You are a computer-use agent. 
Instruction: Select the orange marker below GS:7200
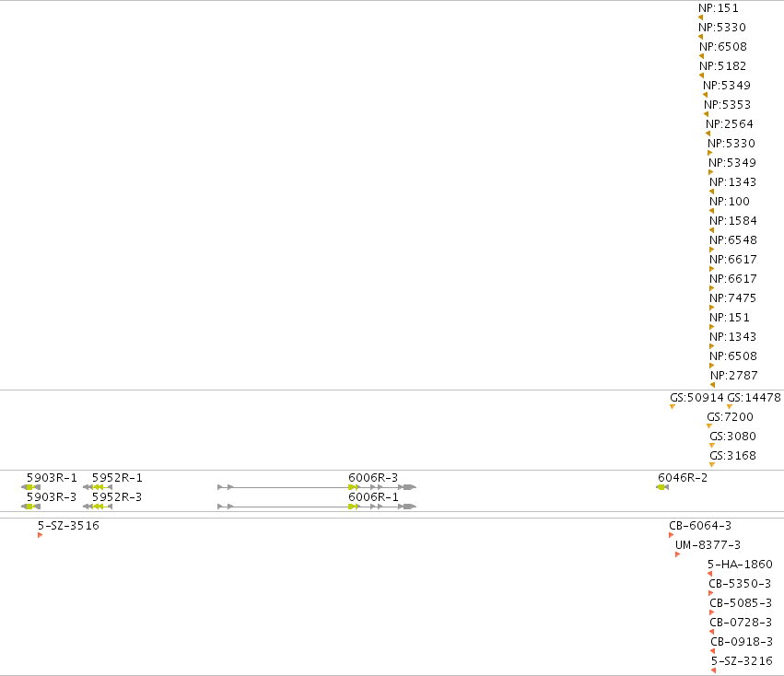pos(709,426)
